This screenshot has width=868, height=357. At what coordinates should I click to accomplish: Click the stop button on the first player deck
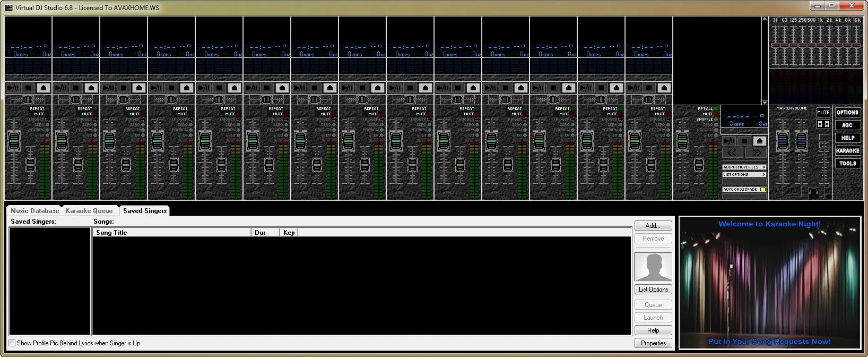pos(28,88)
